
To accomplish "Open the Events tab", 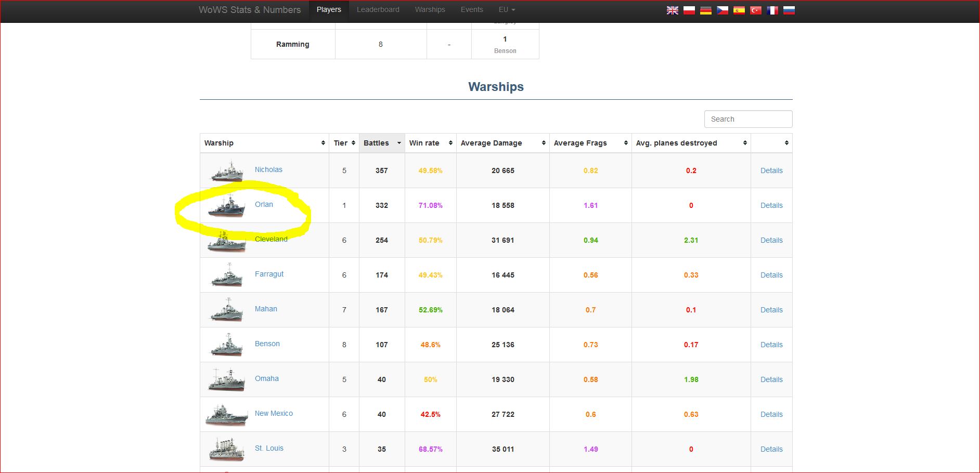I will [472, 9].
